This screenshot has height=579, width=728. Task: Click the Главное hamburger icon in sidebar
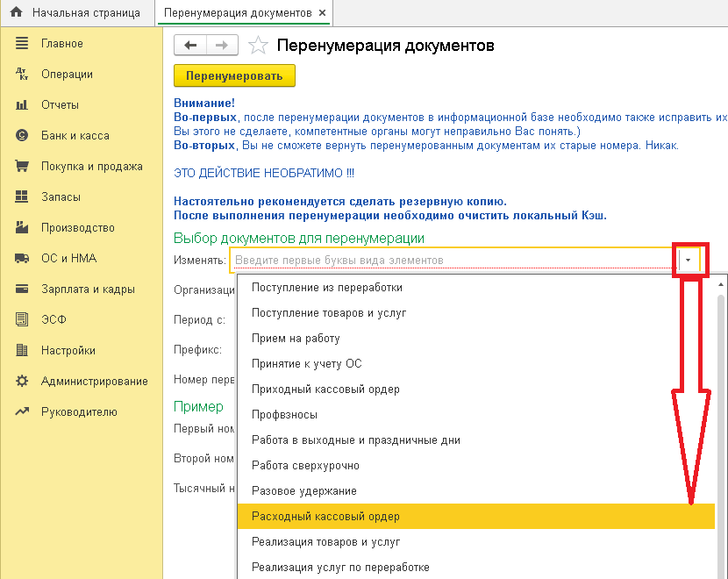tap(22, 44)
